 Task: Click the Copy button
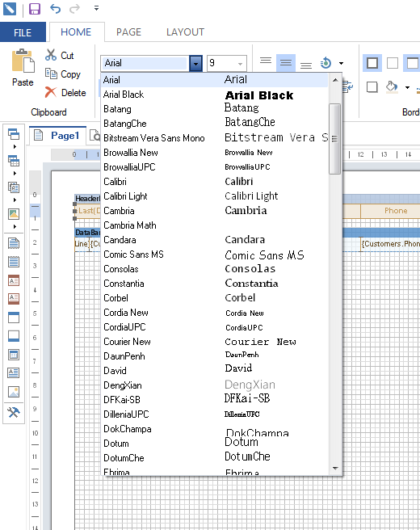[63, 74]
